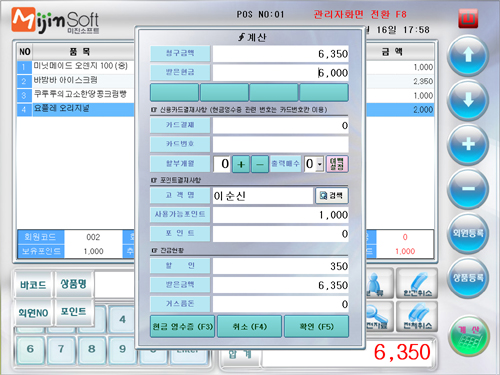Click second blank teal quick-cash button

click(224, 92)
